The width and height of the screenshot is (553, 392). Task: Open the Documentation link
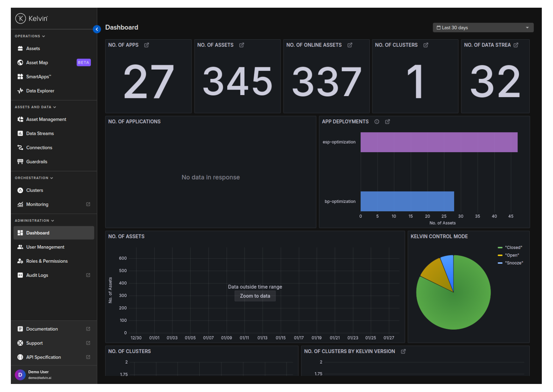pos(42,329)
